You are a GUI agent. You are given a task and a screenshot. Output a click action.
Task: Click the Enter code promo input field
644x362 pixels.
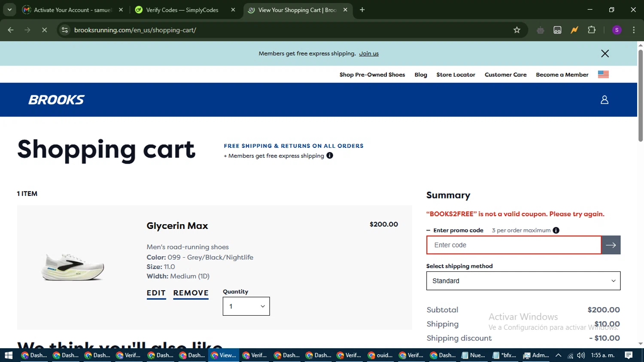[x=514, y=245]
